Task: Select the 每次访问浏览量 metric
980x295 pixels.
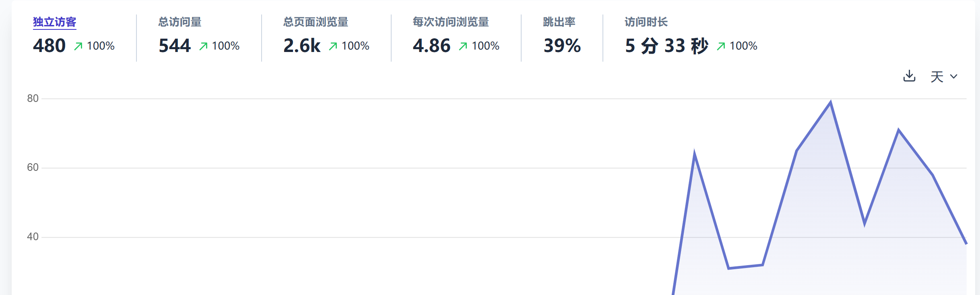Action: click(451, 22)
